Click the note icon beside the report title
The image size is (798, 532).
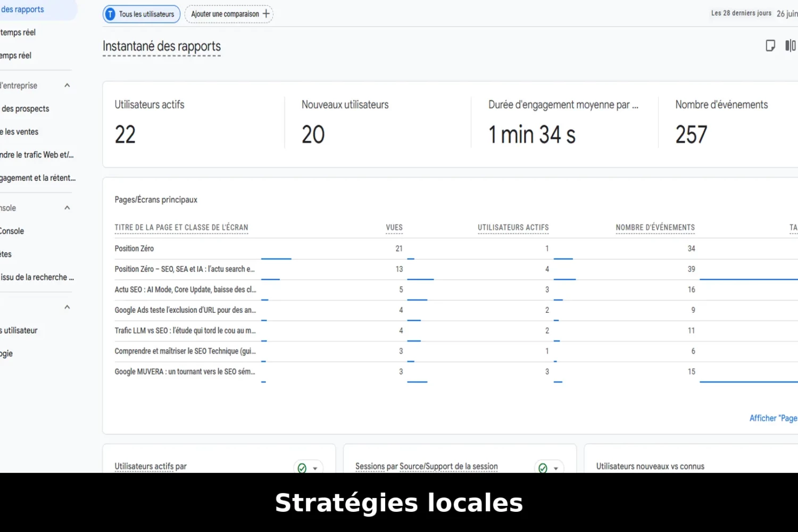[770, 46]
